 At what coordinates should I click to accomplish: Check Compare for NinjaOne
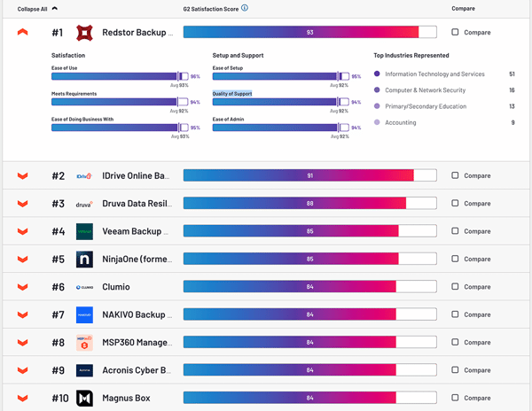pos(455,259)
